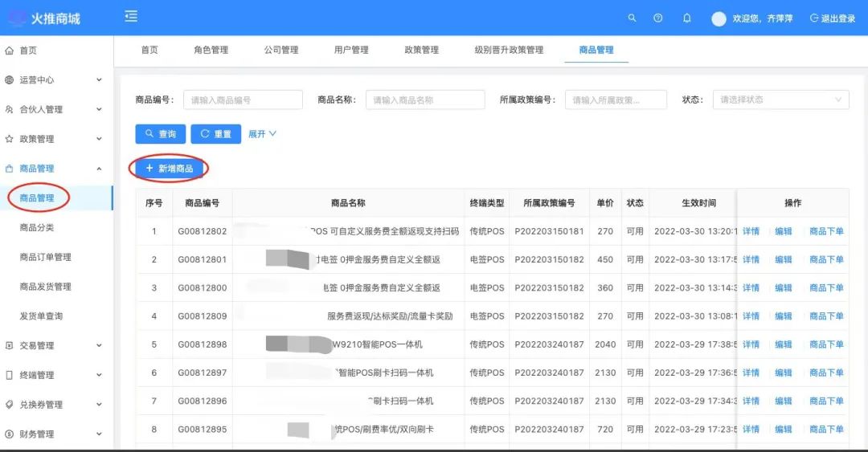Expand 终端管理 sidebar menu
Image resolution: width=868 pixels, height=452 pixels.
pyautogui.click(x=56, y=375)
